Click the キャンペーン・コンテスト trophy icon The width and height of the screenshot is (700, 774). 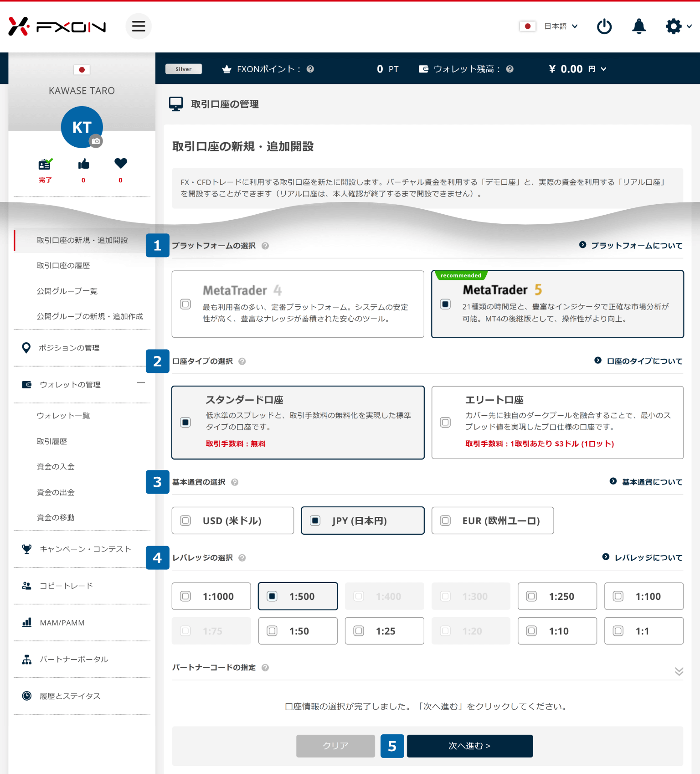tap(27, 549)
